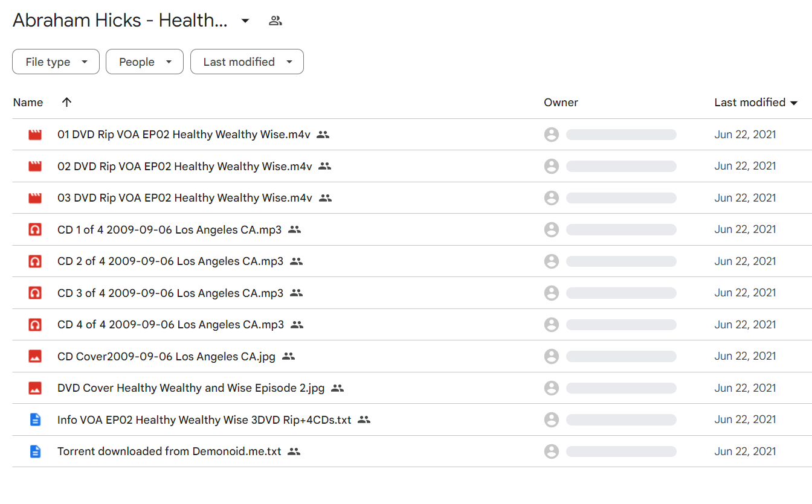Click shared icon beside CD Cover jpg

tap(289, 356)
